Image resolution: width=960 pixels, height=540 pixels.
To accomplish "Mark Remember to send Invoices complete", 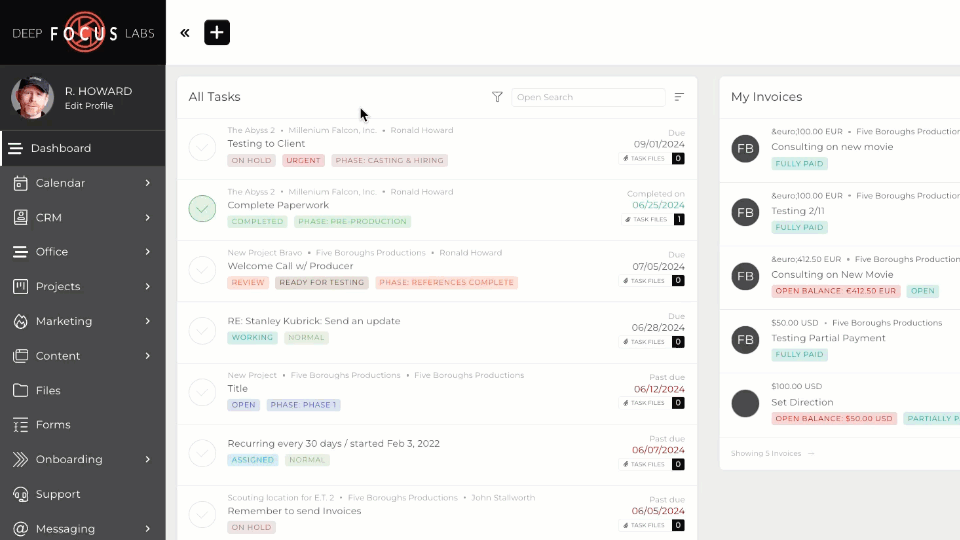I will click(x=202, y=514).
